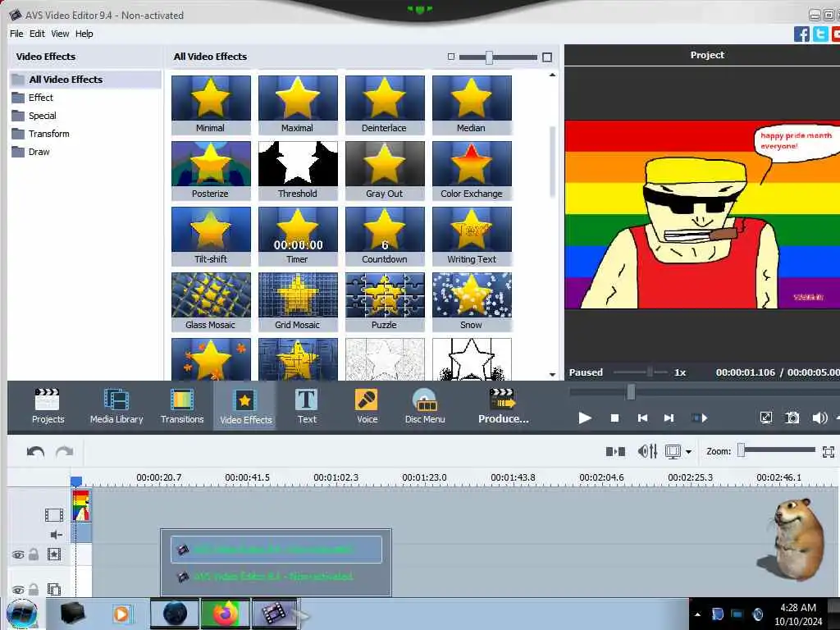Set largest effect thumbnail size
Image resolution: width=840 pixels, height=630 pixels.
pos(547,57)
